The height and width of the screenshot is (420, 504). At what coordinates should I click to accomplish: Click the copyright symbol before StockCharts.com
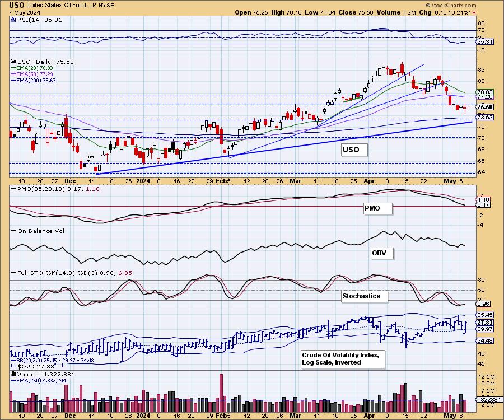(428, 5)
